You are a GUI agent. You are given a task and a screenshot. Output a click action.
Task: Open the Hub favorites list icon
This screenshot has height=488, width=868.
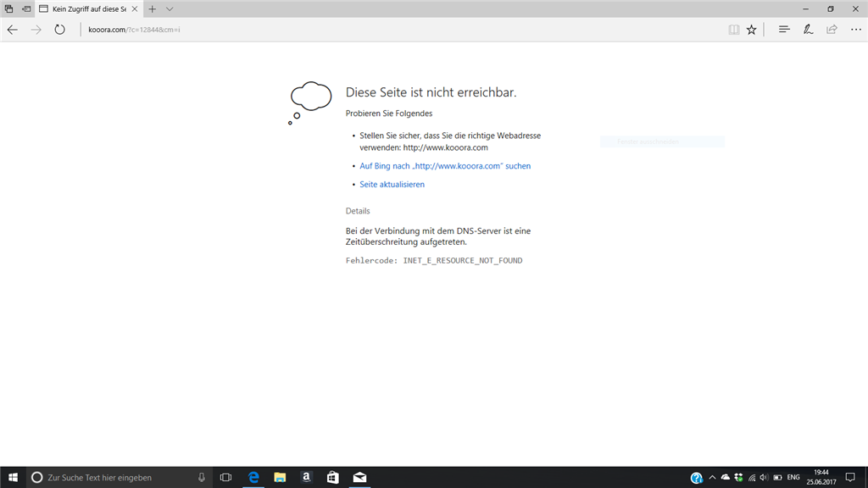pyautogui.click(x=784, y=30)
